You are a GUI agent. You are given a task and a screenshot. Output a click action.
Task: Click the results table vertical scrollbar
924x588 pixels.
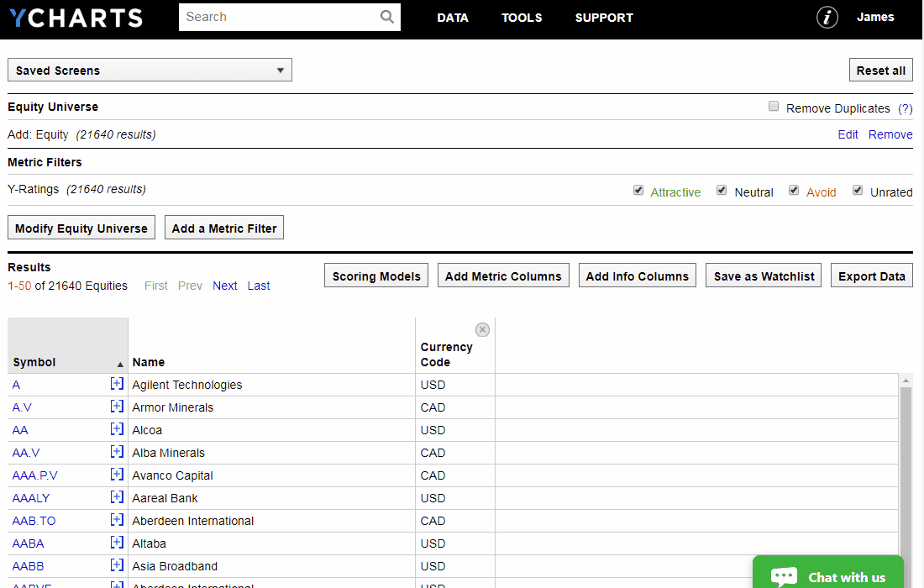pos(906,480)
